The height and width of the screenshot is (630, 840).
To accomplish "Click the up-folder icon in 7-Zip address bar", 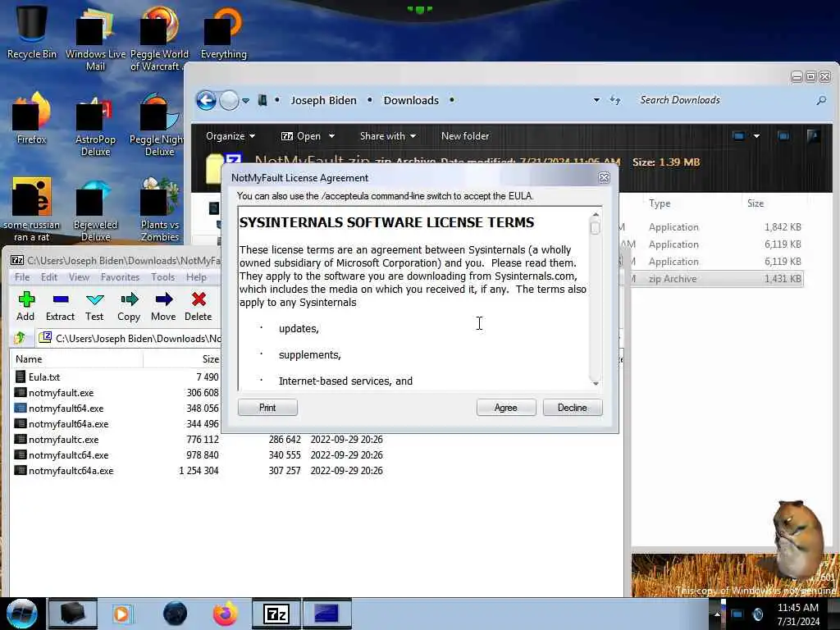I will [20, 338].
